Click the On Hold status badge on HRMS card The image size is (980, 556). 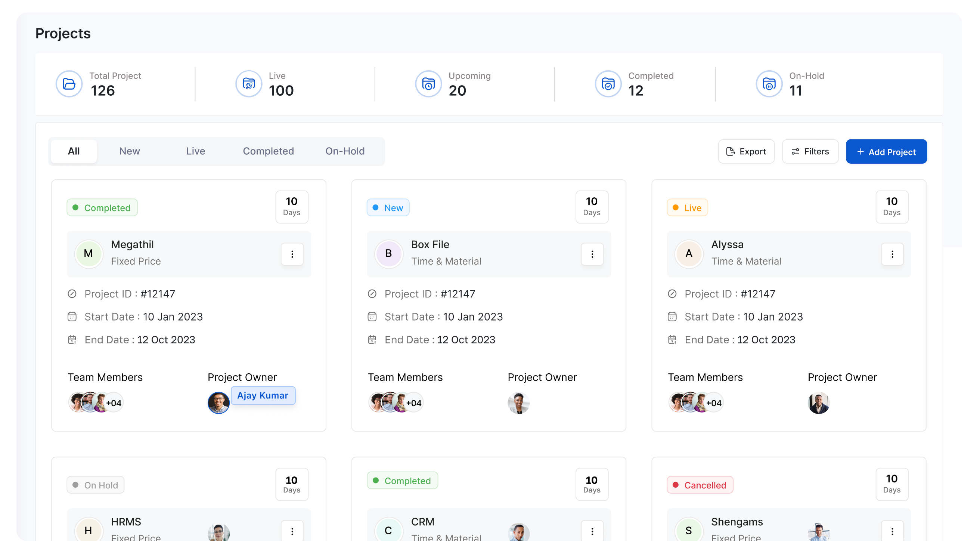click(95, 485)
